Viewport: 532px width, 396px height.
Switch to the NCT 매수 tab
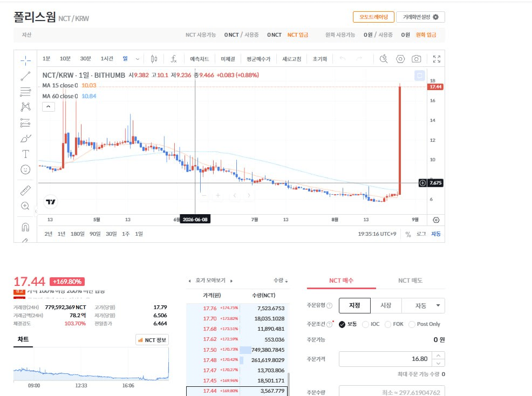[342, 281]
